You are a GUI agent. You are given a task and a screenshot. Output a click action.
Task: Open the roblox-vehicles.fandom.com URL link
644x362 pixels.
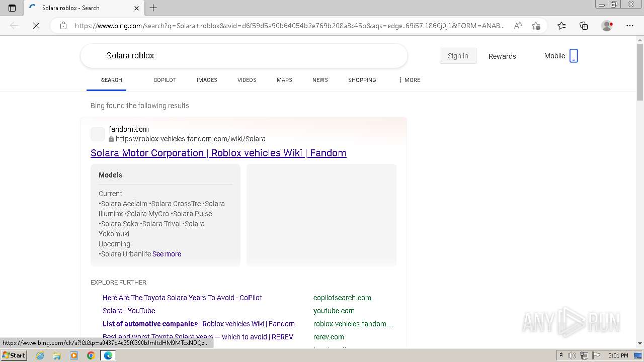tap(191, 139)
